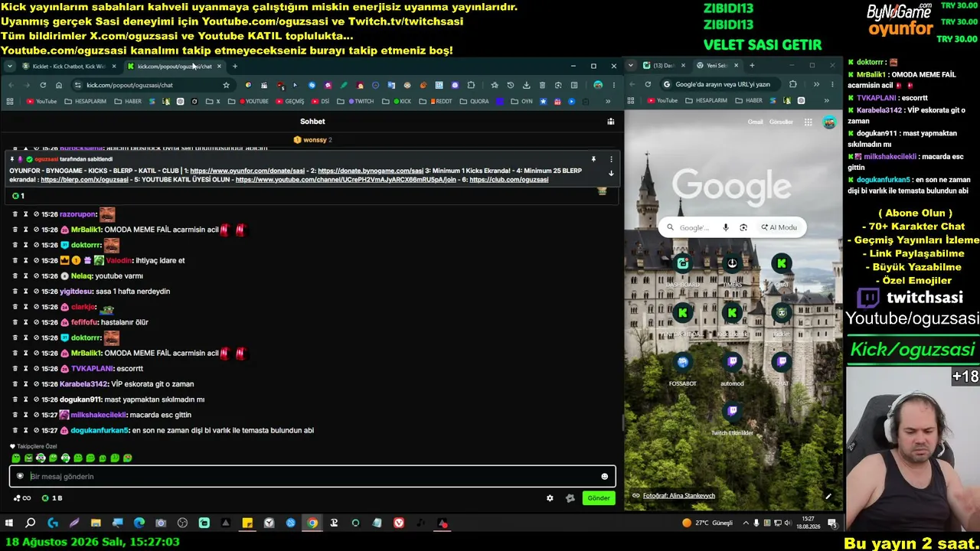Click the Google address bar in the right window
The image size is (980, 551).
tap(722, 84)
